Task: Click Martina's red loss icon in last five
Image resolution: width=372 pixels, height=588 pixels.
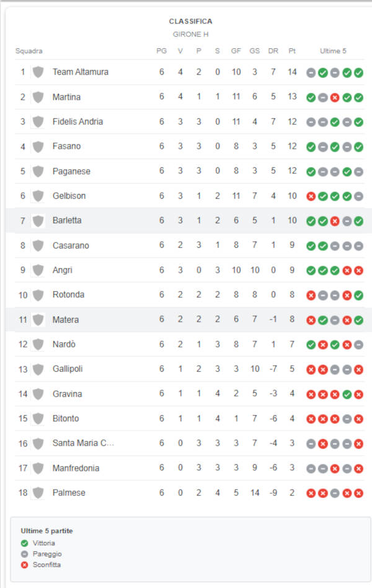Action: [335, 97]
